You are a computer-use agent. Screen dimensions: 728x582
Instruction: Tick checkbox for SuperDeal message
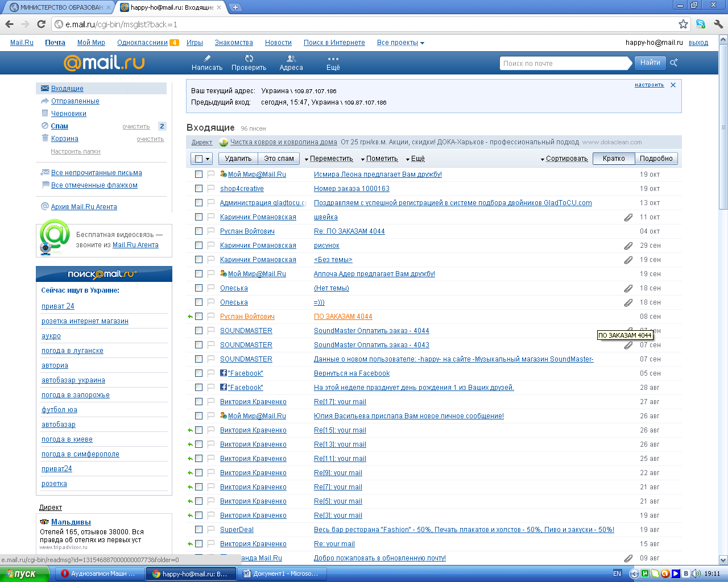198,530
